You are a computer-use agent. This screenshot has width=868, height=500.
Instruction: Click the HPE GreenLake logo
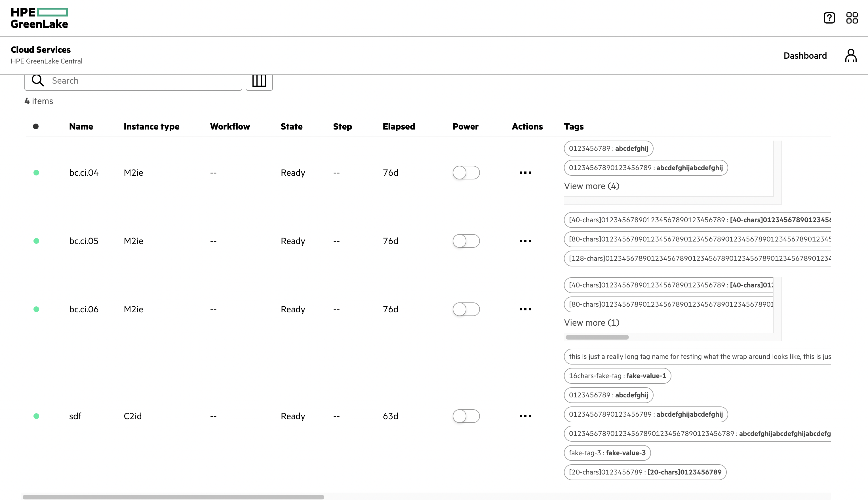point(39,17)
